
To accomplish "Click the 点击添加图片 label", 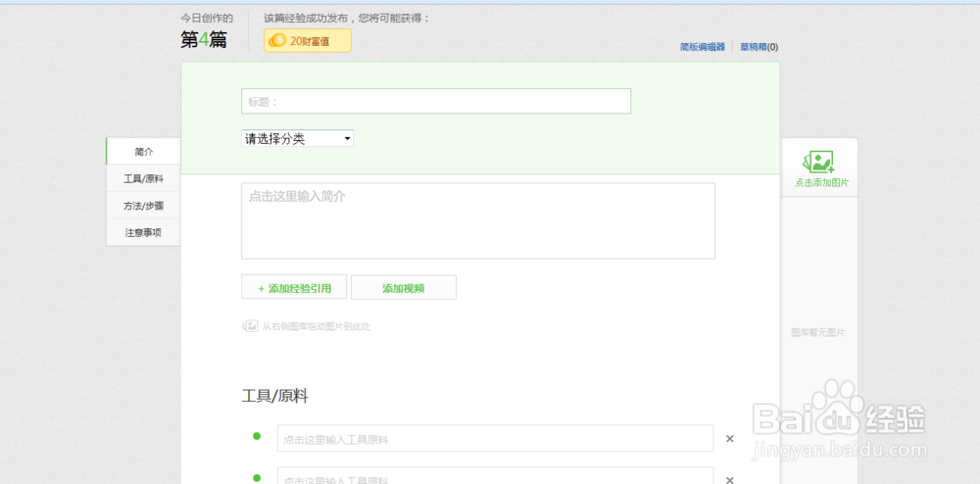I will coord(822,183).
